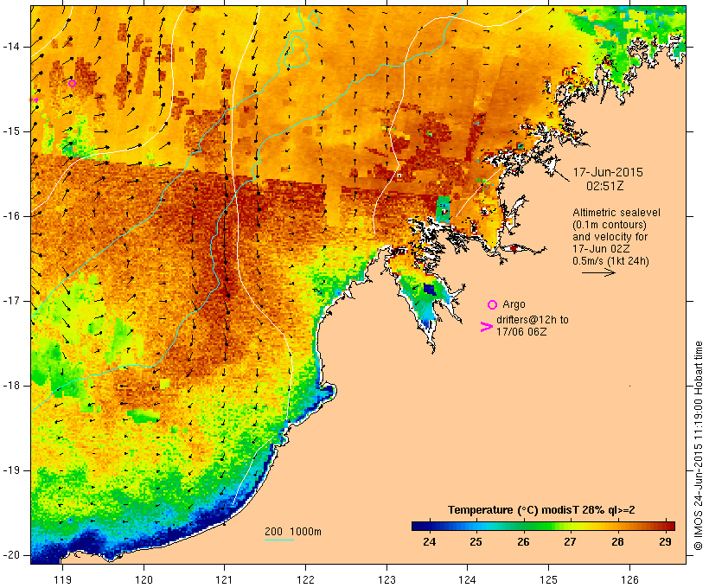Click the 123 longitude axis label
The height and width of the screenshot is (588, 709).
pos(386,579)
